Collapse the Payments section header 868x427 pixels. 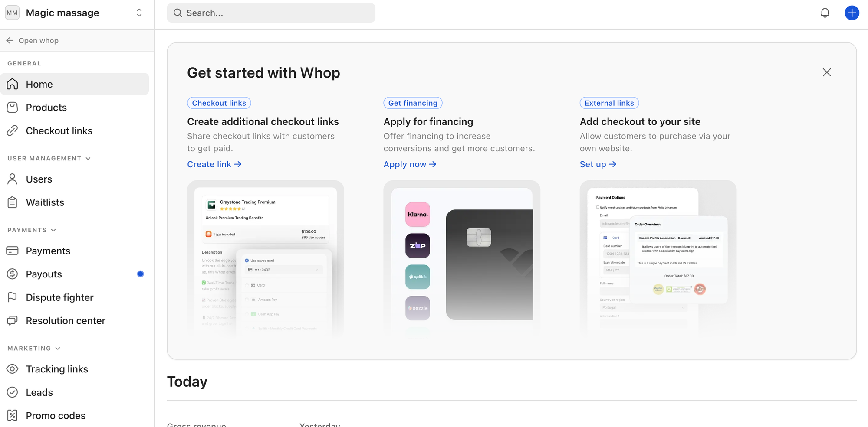click(x=32, y=230)
